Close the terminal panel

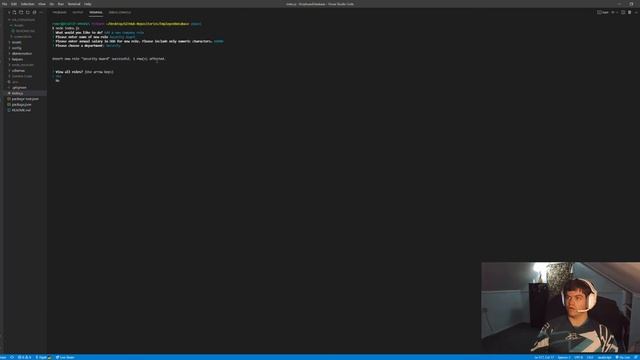[636, 12]
